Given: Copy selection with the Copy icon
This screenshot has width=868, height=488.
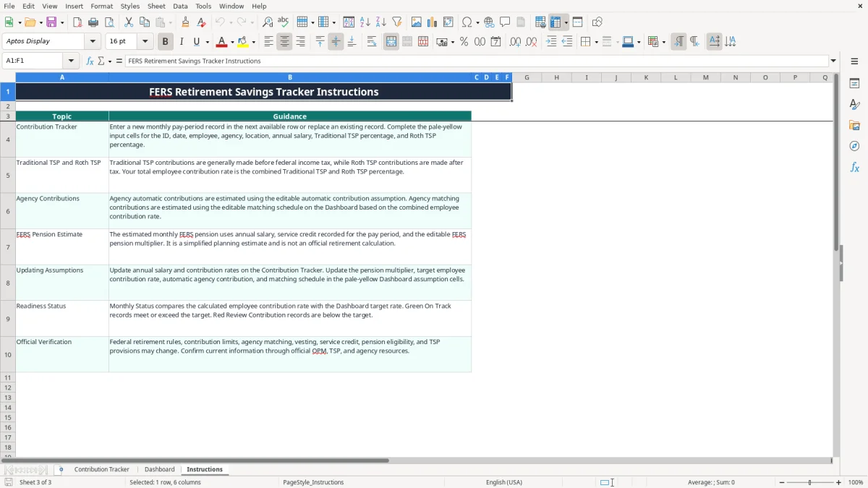Looking at the screenshot, I should coord(145,22).
